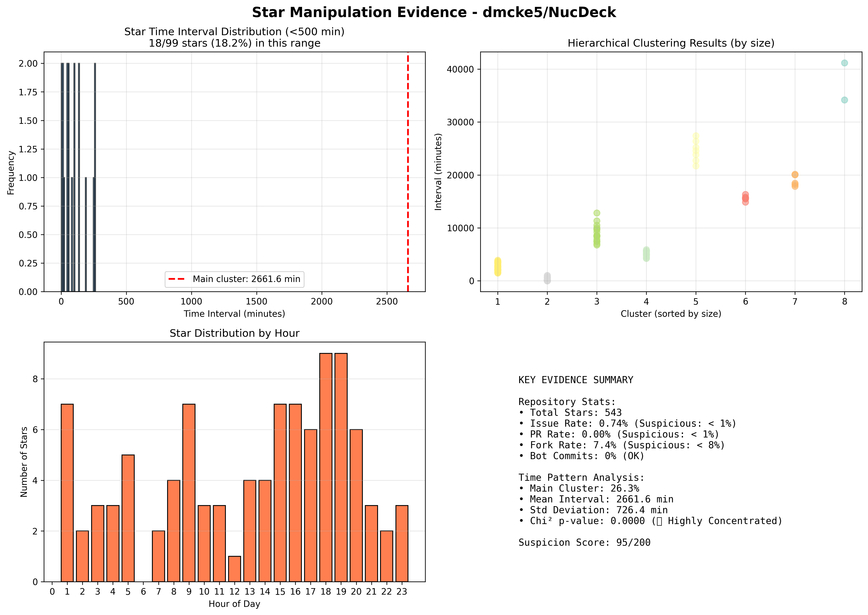
Task: Click the 'Number of Stars' y-axis label
Action: 24,462
